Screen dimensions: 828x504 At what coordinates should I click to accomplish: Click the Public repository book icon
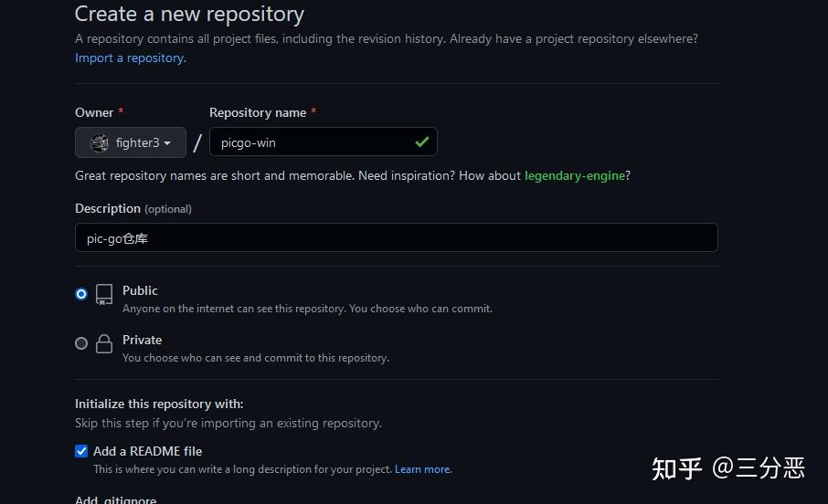104,294
